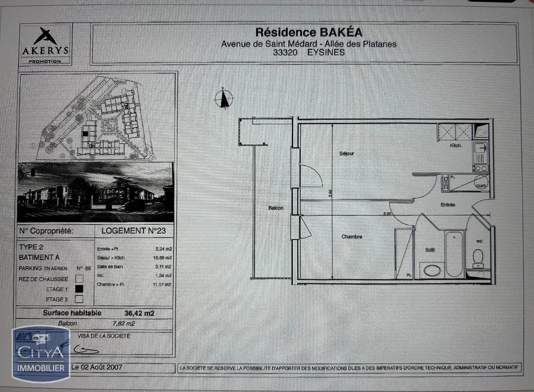Screen dimensions: 534x392
Task: Click the Surface habitable 36,42 m2 row
Action: pyautogui.click(x=98, y=313)
